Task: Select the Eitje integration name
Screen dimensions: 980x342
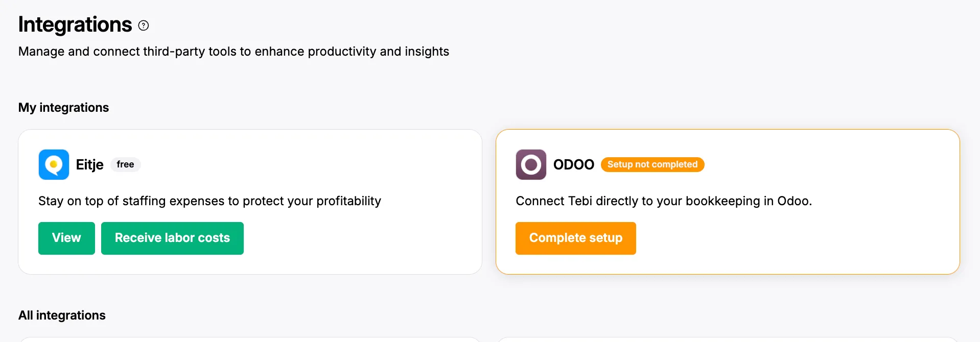Action: click(89, 164)
